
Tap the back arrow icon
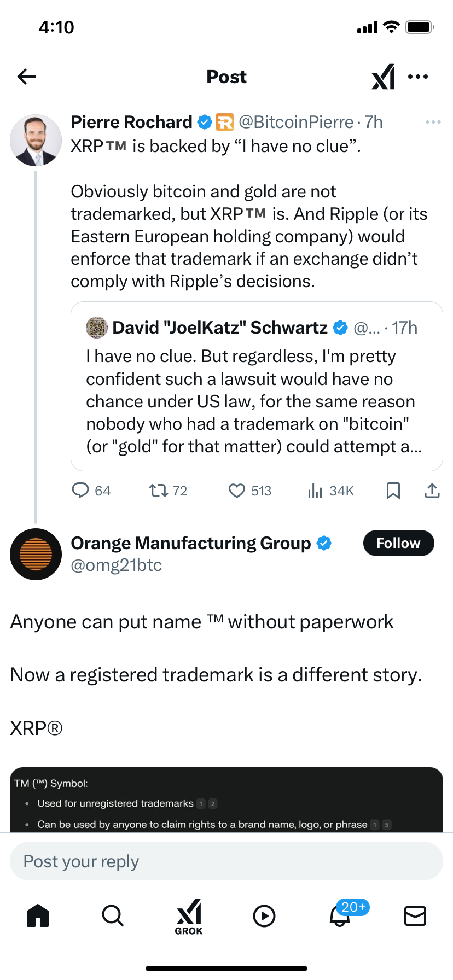click(x=27, y=77)
